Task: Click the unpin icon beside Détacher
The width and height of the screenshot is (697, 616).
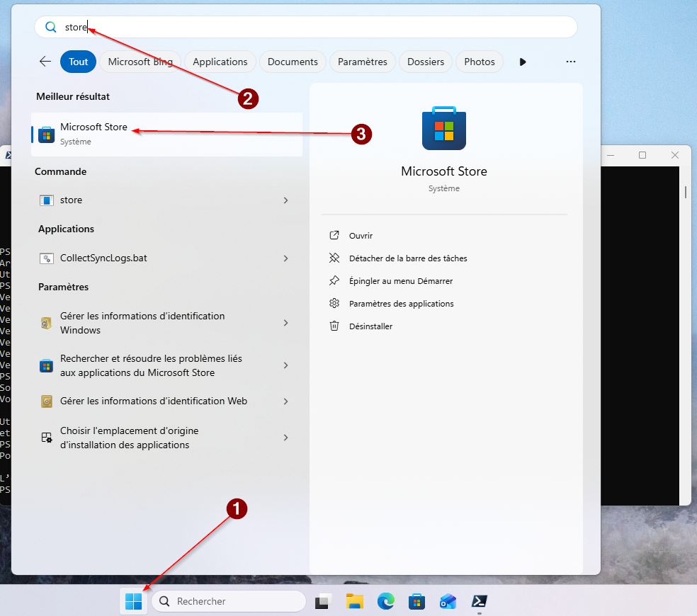Action: tap(334, 258)
